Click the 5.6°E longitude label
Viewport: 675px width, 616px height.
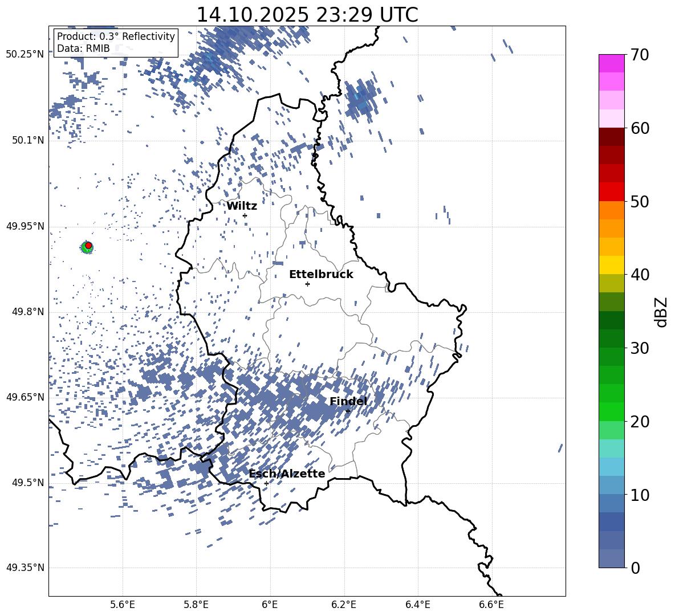(123, 605)
